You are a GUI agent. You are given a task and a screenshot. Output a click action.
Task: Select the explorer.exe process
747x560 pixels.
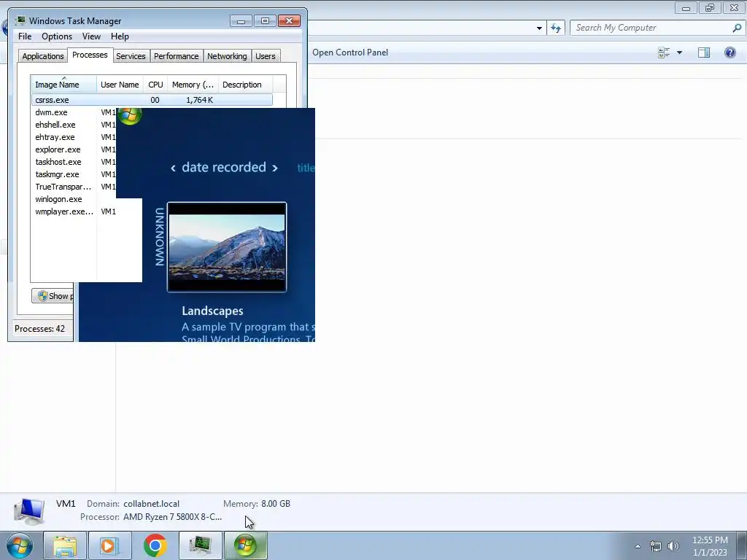[x=58, y=149]
